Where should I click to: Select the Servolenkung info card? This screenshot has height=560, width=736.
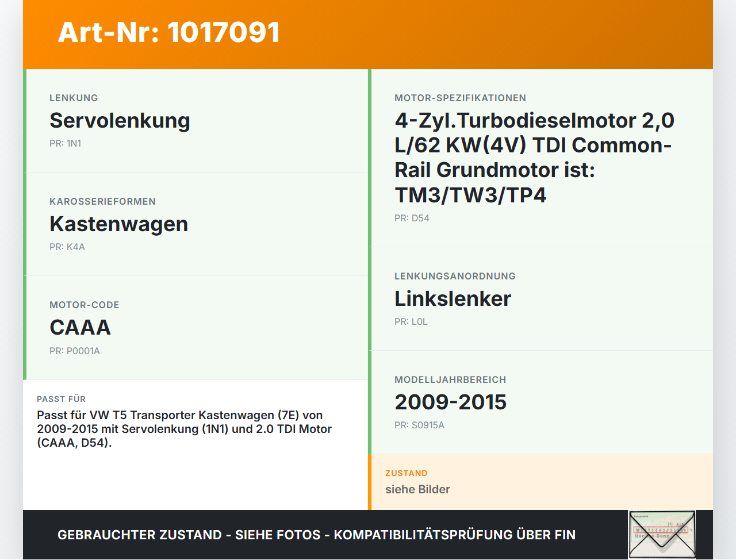[195, 120]
